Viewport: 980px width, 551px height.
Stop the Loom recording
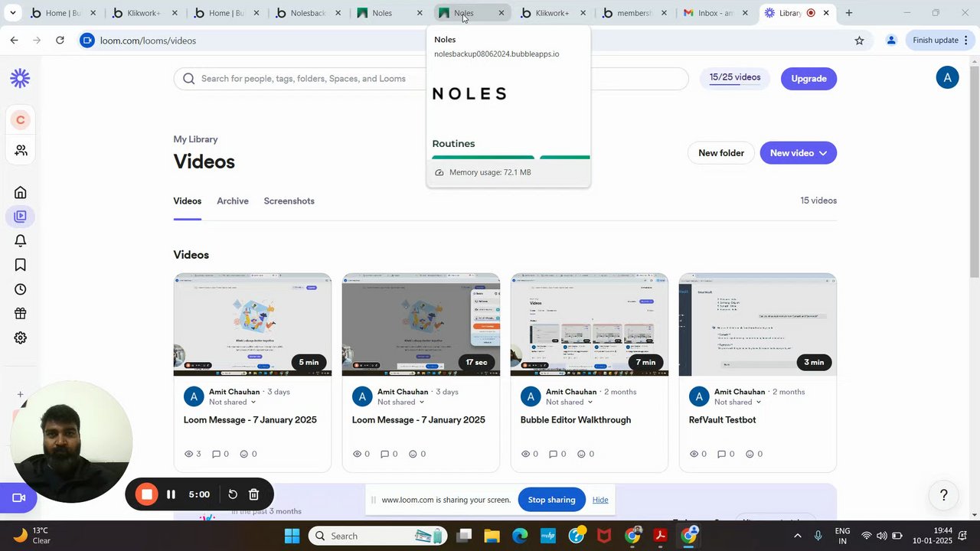(146, 494)
